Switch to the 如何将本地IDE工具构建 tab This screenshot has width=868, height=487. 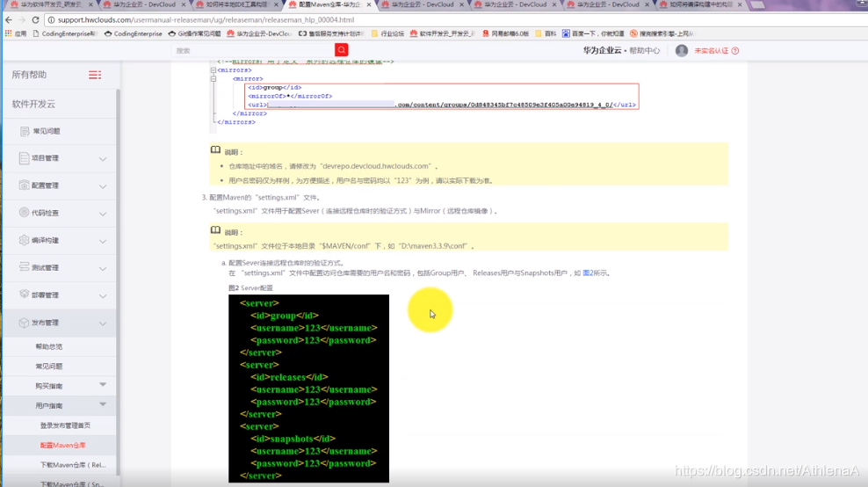coord(237,4)
